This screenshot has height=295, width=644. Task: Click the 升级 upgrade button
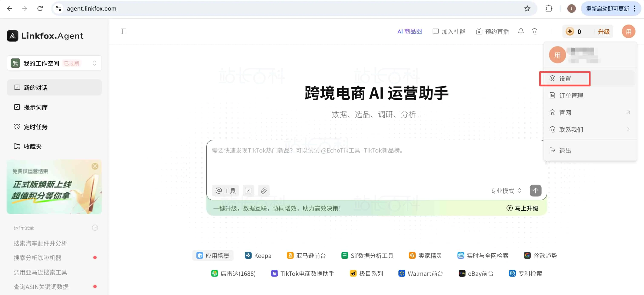coord(604,31)
